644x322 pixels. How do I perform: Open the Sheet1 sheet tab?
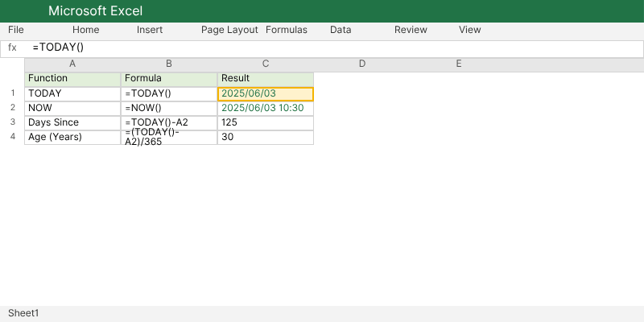23,313
